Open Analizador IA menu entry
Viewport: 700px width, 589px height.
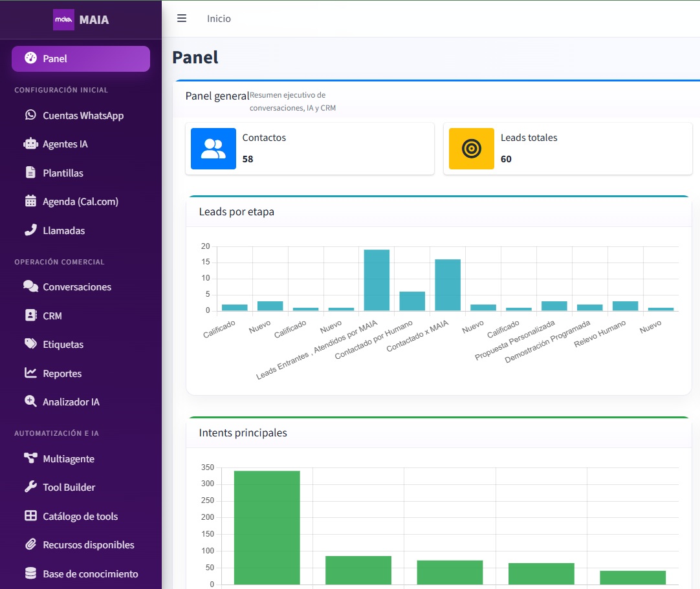[81, 402]
